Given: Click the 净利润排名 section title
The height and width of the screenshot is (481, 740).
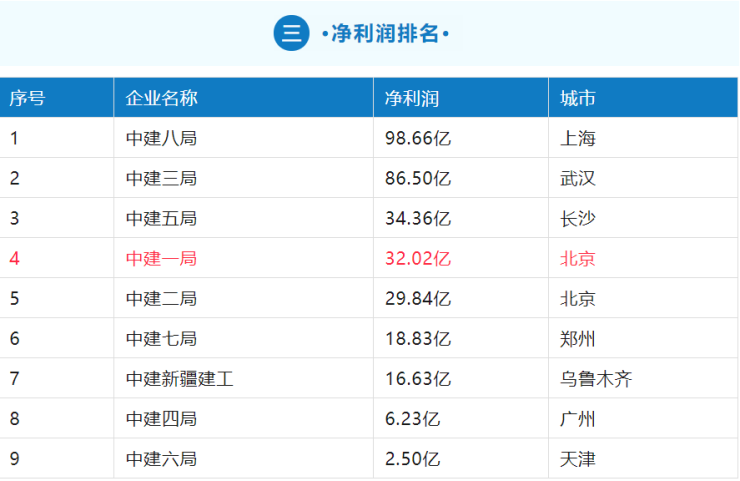Looking at the screenshot, I should point(385,34).
